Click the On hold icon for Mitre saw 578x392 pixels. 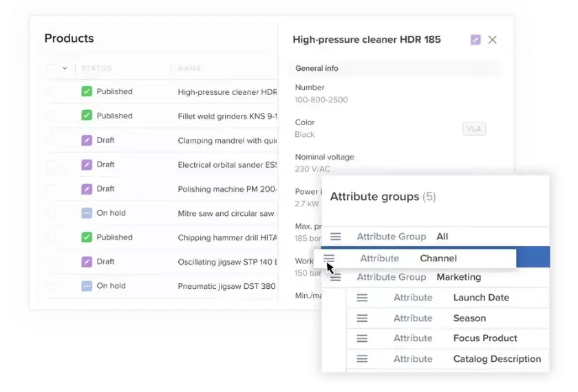pyautogui.click(x=87, y=213)
